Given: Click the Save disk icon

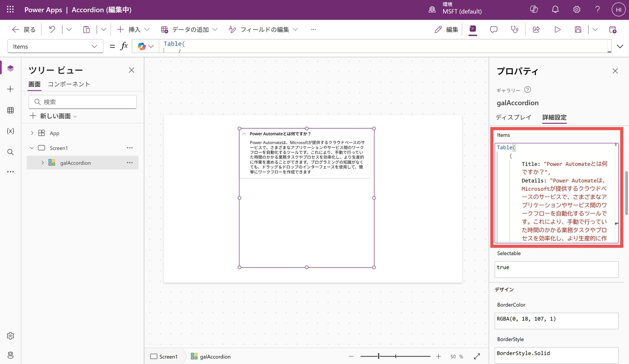Looking at the screenshot, I should (578, 29).
